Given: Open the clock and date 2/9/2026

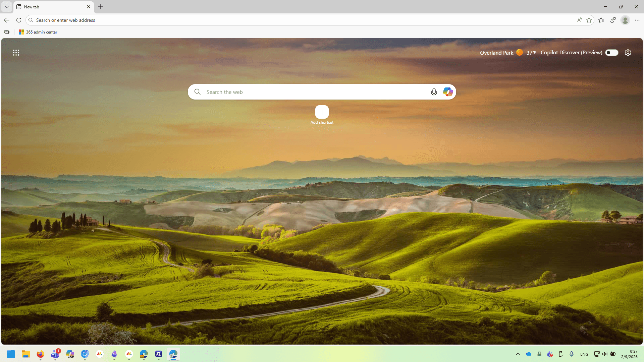Looking at the screenshot, I should point(630,354).
